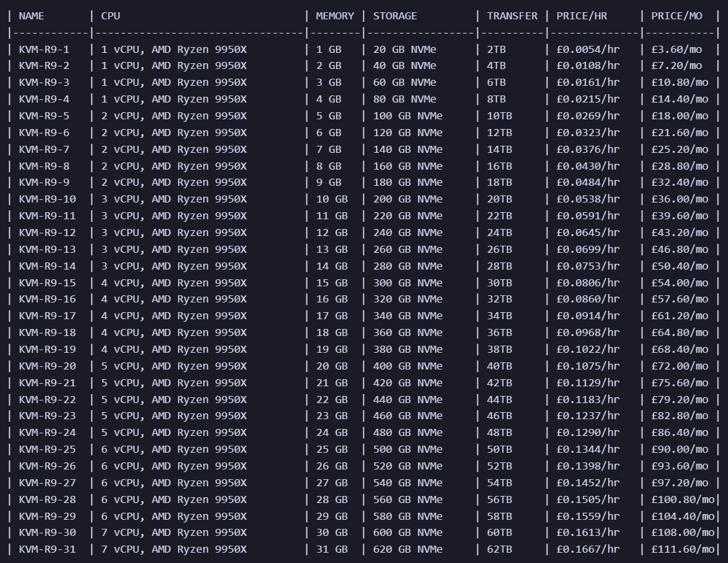Select the plan name KVM-R9-4
728x563 pixels.
pyautogui.click(x=44, y=99)
